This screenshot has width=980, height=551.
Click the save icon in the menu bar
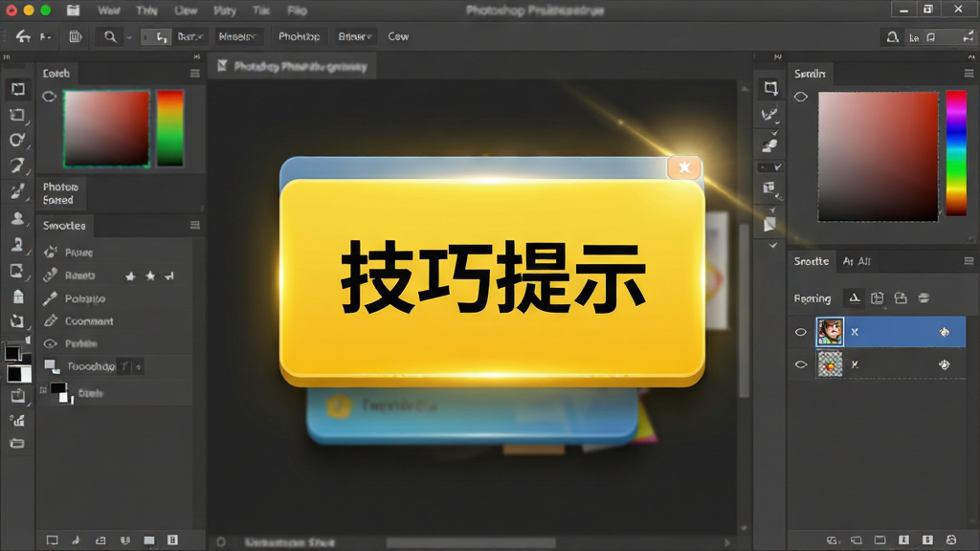[73, 11]
